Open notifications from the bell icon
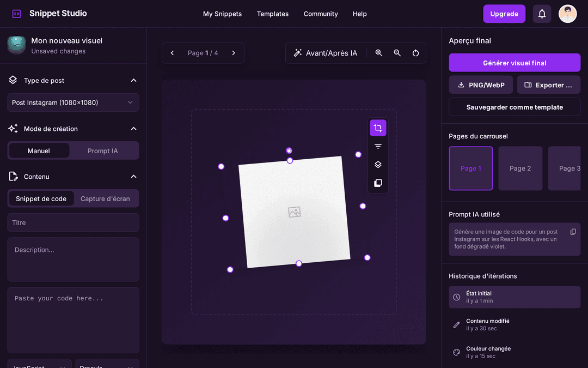Image resolution: width=588 pixels, height=368 pixels. click(542, 13)
